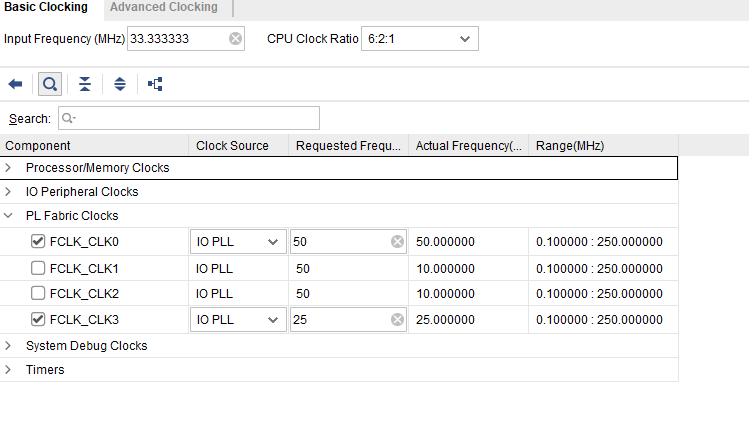Uncheck the FCLK_CLK0 checkbox
749x429 pixels.
pos(38,241)
